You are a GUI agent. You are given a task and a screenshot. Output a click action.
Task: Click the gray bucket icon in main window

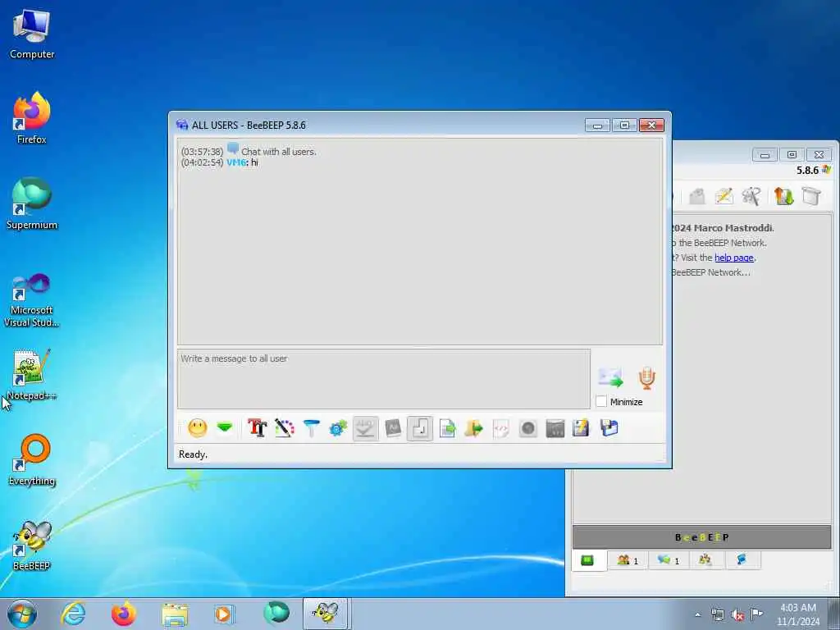(x=811, y=196)
